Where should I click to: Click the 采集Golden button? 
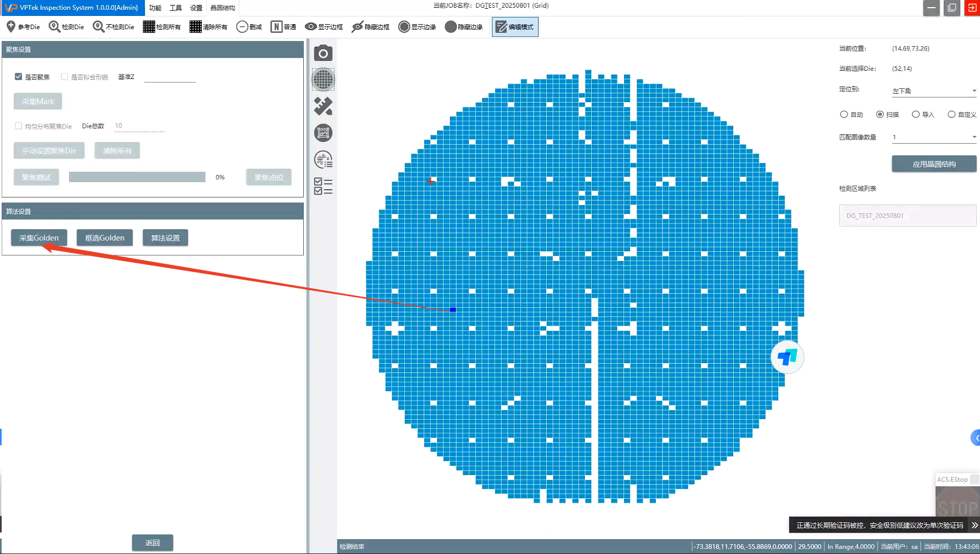(x=39, y=238)
